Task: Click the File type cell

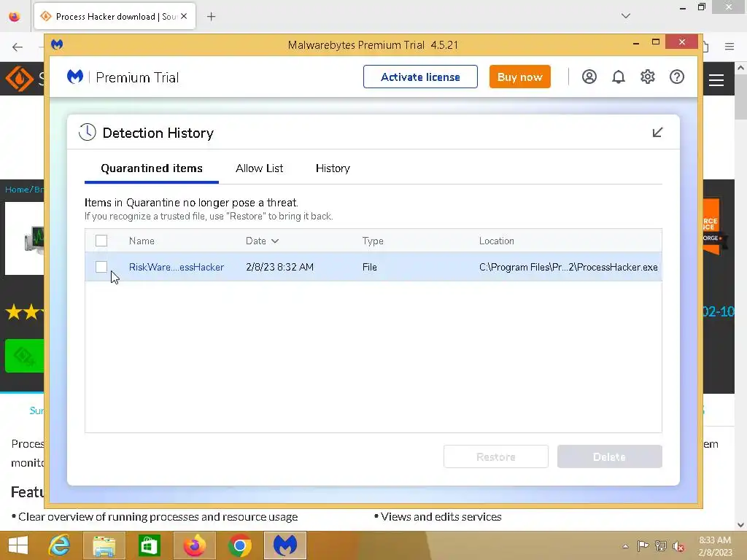Action: pos(369,267)
